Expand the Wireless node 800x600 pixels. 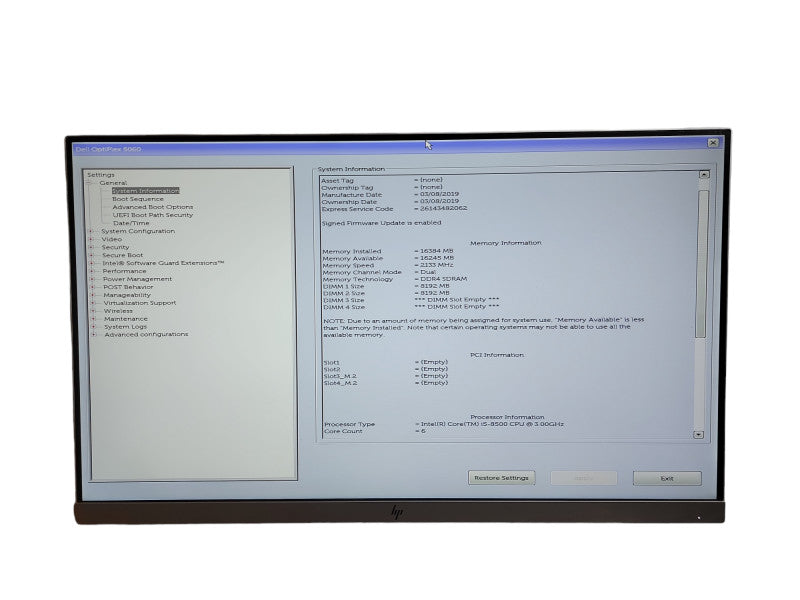(x=93, y=311)
